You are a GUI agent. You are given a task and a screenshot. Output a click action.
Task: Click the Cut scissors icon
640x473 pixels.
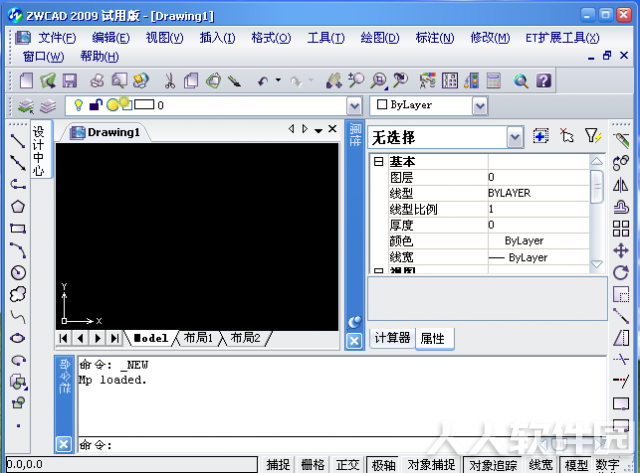tap(169, 81)
